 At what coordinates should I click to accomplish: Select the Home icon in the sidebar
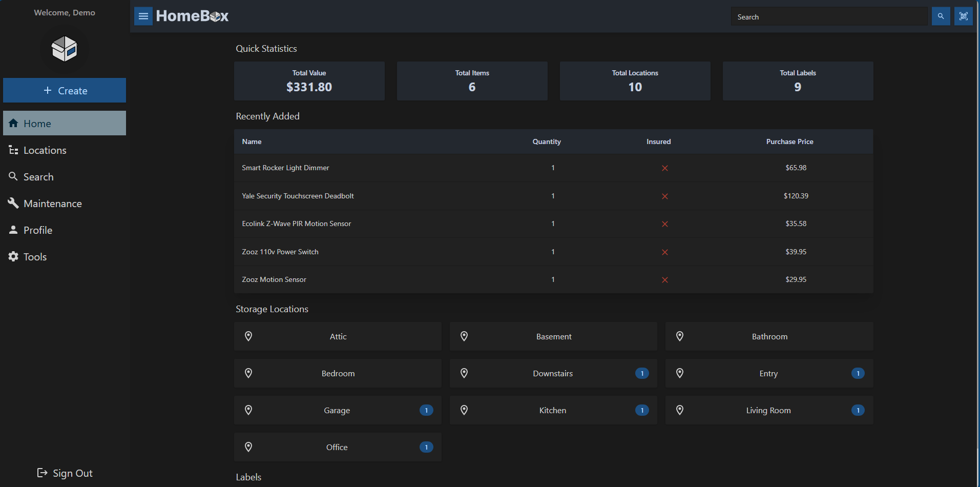(x=13, y=123)
